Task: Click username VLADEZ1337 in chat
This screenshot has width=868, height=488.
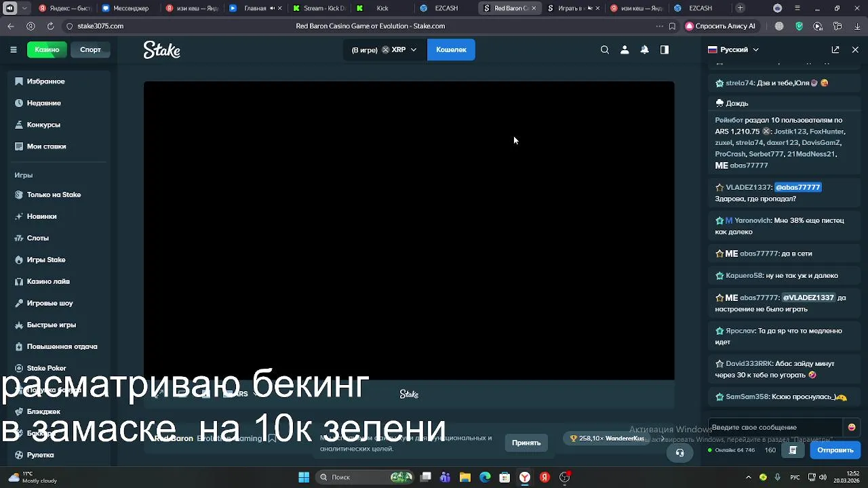Action: (748, 187)
